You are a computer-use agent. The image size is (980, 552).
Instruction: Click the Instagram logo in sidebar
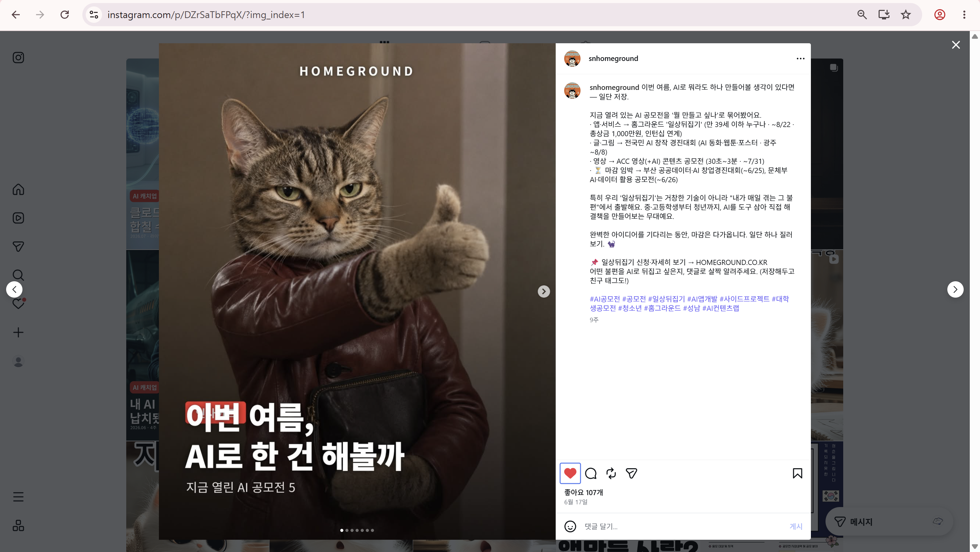pos(18,58)
